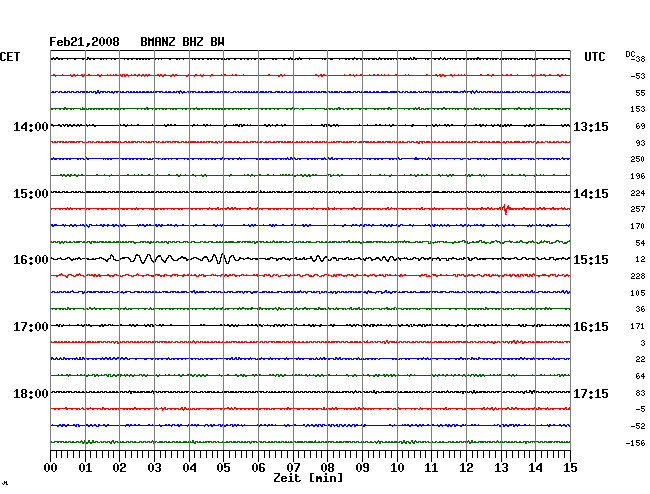Click the "UTC" time zone label
The width and height of the screenshot is (650, 494).
(594, 57)
